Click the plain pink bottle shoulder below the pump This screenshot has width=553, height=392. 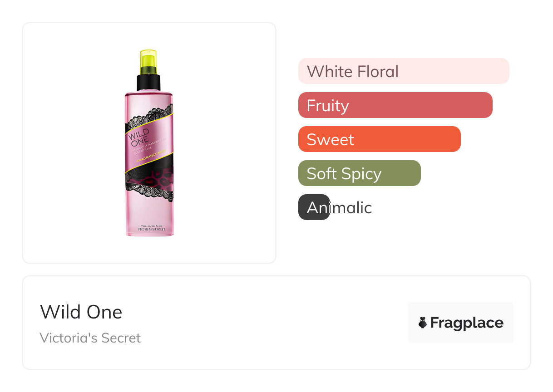pyautogui.click(x=148, y=98)
